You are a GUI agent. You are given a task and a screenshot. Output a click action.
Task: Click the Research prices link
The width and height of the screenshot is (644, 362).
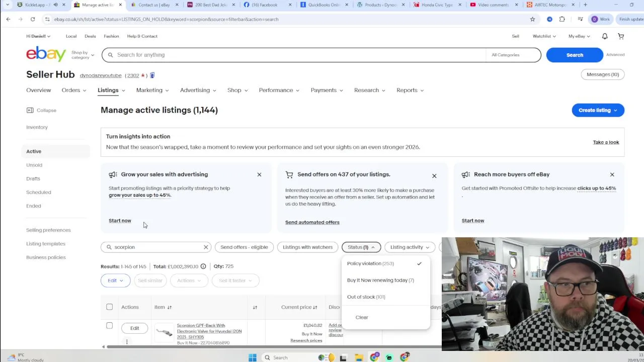point(306,340)
